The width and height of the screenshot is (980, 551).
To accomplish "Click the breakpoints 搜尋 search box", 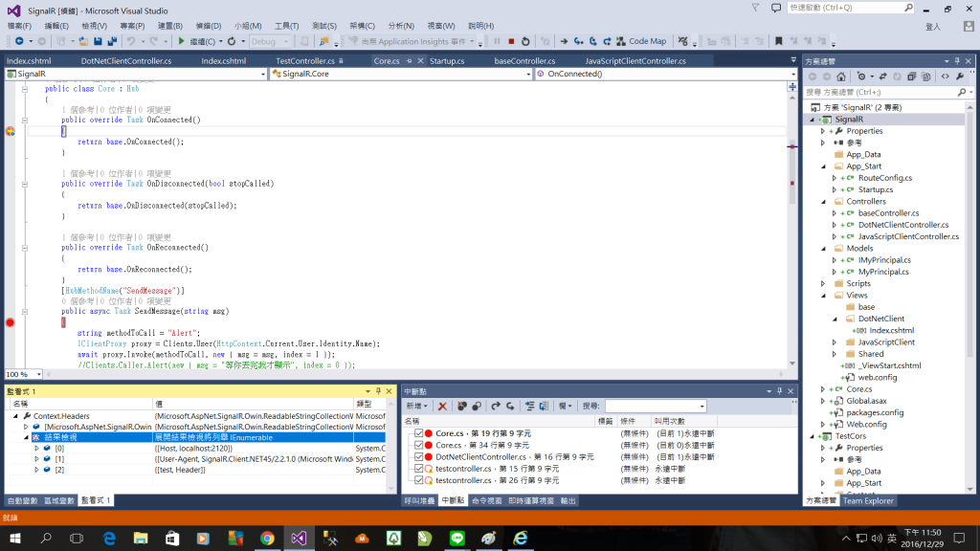I will click(656, 406).
